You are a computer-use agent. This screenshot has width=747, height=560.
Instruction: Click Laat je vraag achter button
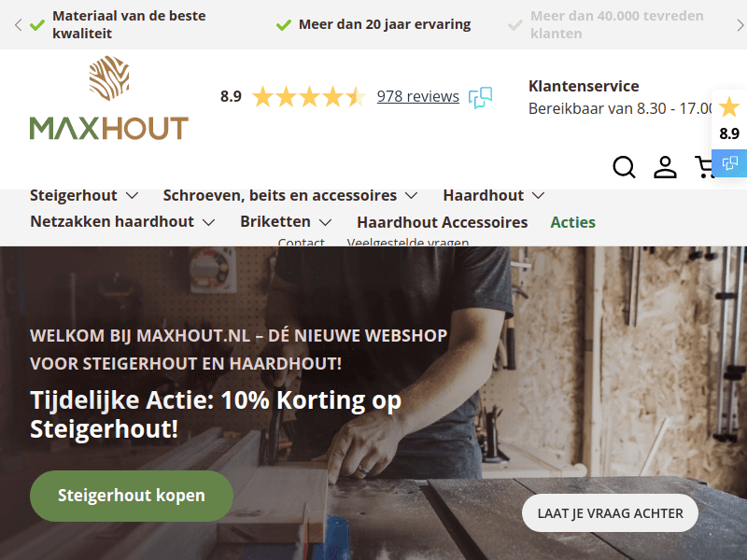[611, 513]
